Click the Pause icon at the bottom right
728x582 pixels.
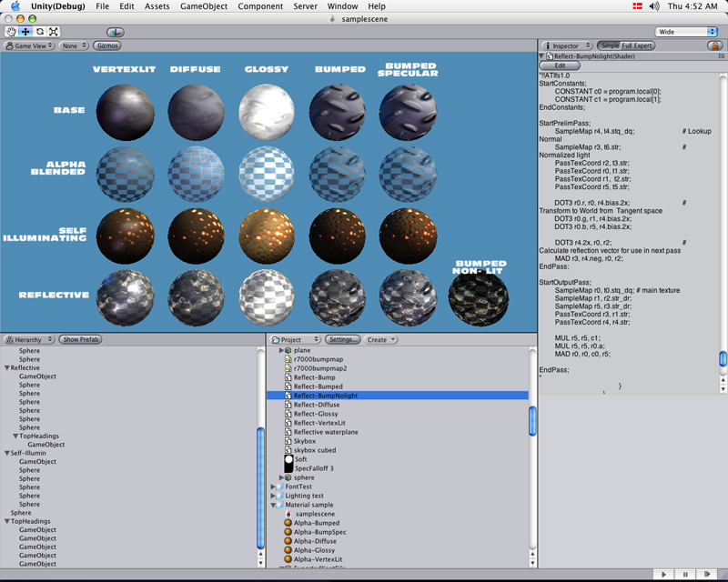point(685,574)
